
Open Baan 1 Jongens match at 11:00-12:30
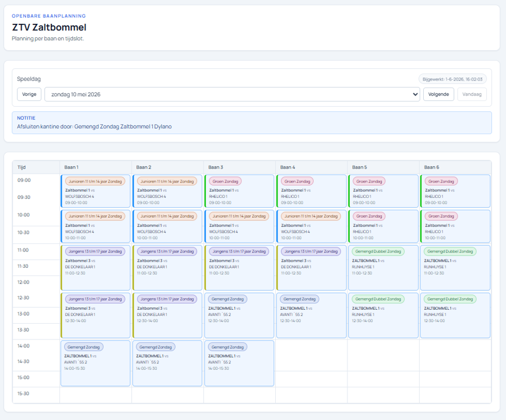pyautogui.click(x=96, y=268)
